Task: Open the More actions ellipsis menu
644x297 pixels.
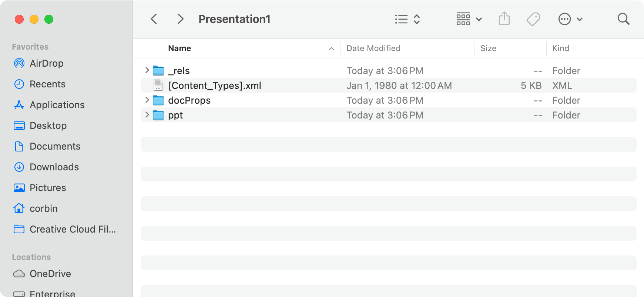Action: pos(570,19)
